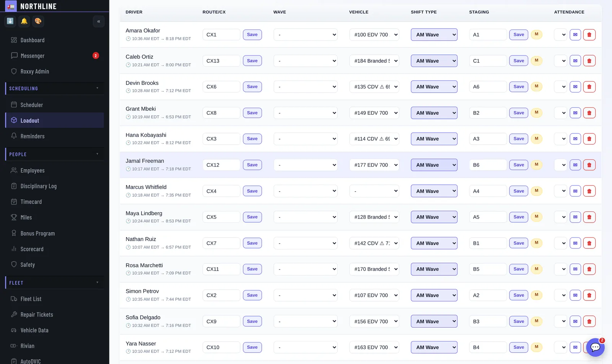612x364 pixels.
Task: Delete Grant Mbeki row via trash icon
Action: (589, 113)
